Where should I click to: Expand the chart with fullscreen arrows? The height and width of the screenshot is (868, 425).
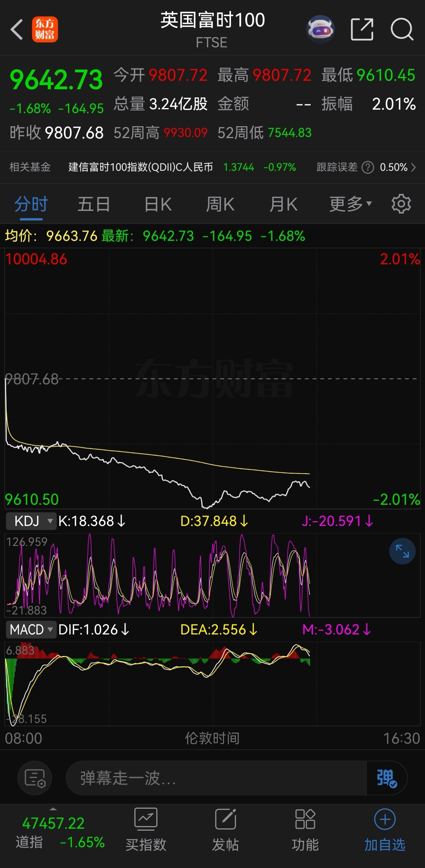click(x=402, y=551)
